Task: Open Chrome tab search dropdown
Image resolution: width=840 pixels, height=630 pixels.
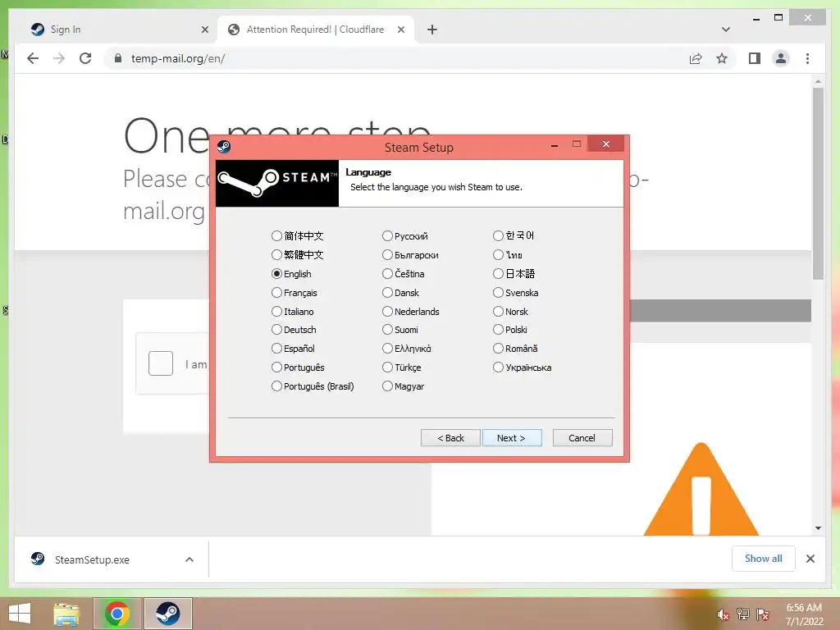Action: click(x=725, y=30)
